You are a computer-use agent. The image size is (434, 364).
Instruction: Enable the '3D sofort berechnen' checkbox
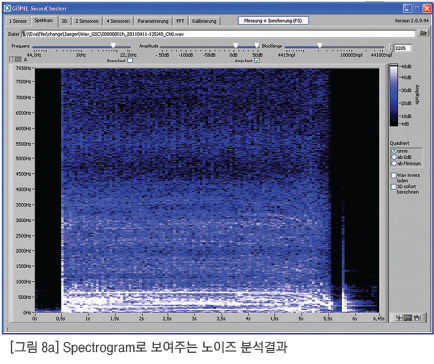[394, 187]
